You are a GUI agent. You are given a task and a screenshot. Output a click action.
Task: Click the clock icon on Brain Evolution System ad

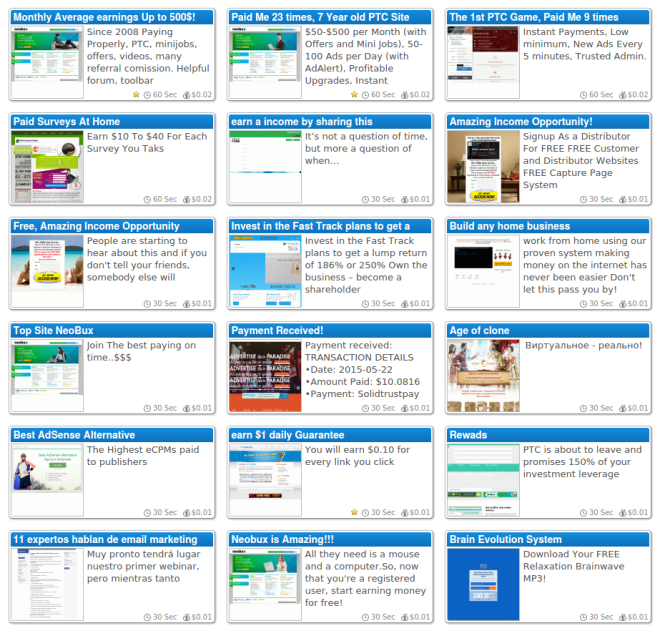(x=583, y=618)
